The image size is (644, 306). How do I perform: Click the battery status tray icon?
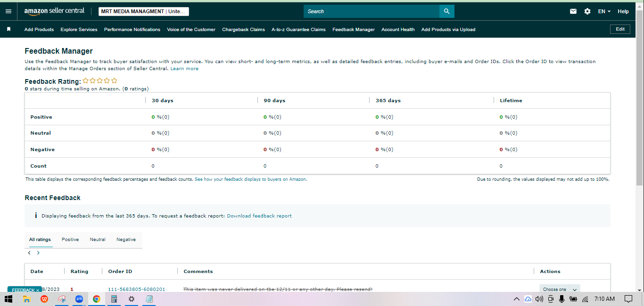point(573,299)
